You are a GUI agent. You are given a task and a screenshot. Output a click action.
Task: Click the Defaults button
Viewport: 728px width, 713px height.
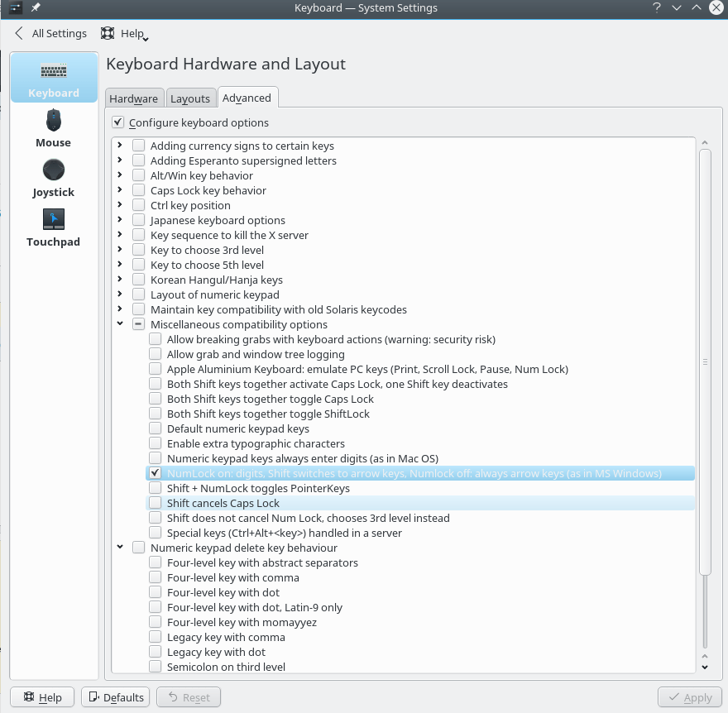pyautogui.click(x=115, y=697)
